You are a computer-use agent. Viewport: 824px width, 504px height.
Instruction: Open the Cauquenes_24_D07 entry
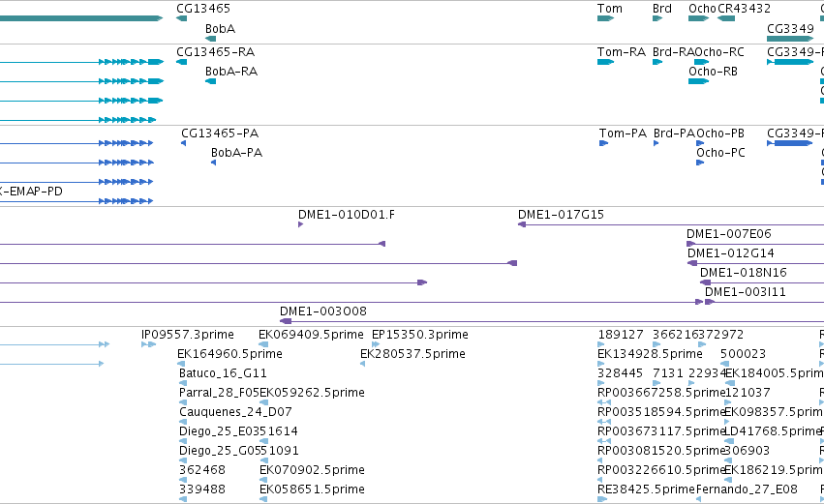tap(235, 413)
